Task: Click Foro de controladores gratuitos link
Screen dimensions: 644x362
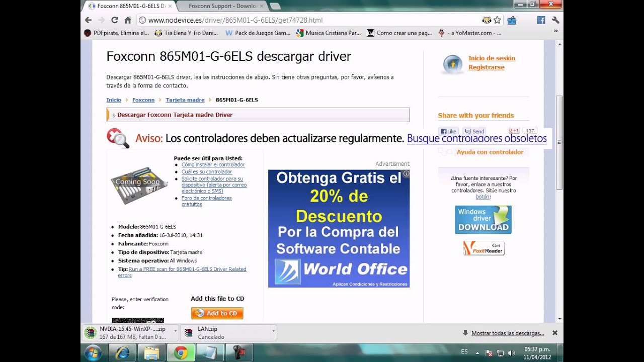Action: click(206, 201)
